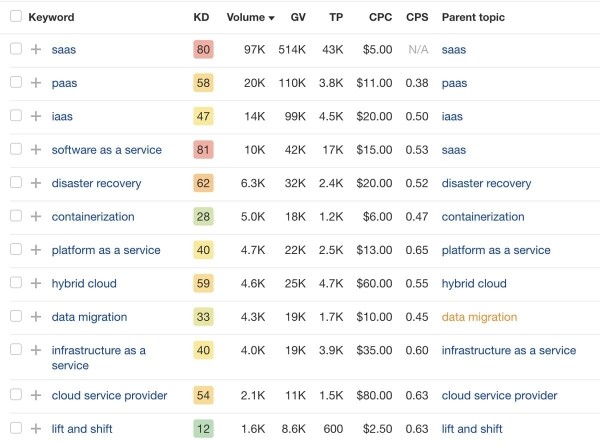Click the green KD 12 difficulty badge

[203, 429]
